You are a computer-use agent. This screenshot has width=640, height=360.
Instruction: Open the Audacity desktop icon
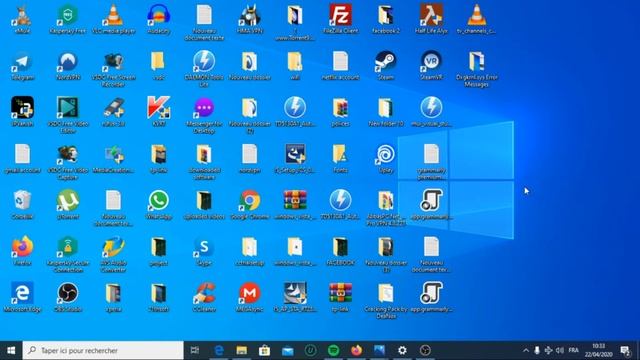159,18
